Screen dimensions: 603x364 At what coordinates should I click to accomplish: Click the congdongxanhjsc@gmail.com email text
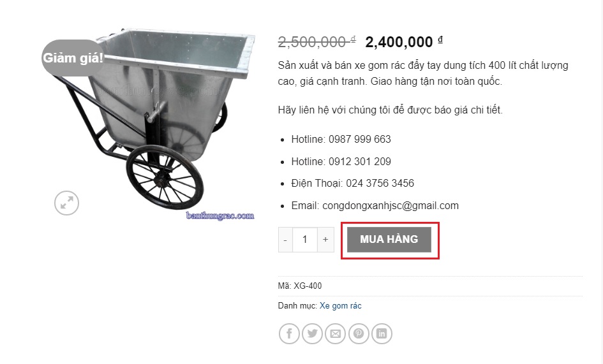(x=391, y=206)
